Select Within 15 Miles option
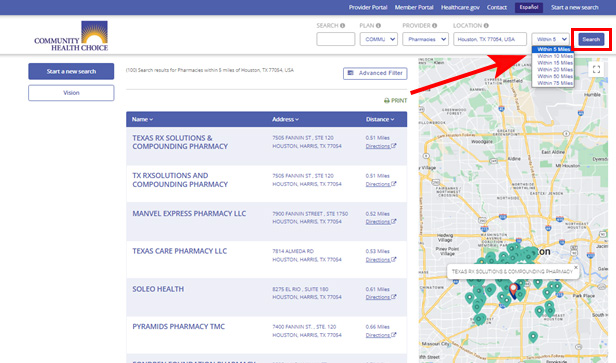 click(553, 63)
